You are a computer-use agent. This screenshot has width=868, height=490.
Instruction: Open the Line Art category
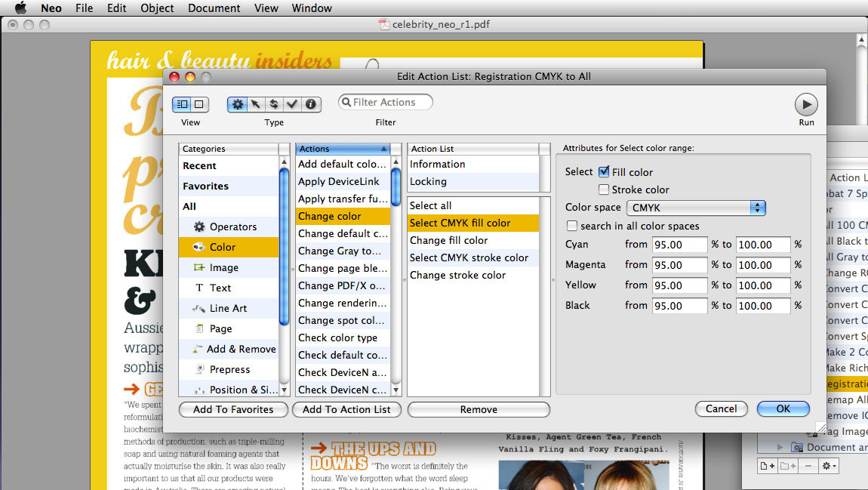pos(228,308)
